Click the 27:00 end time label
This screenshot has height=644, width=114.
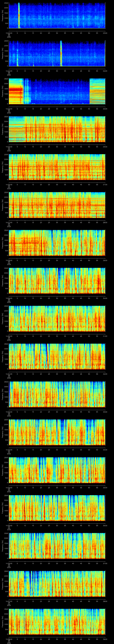pyautogui.click(x=105, y=184)
